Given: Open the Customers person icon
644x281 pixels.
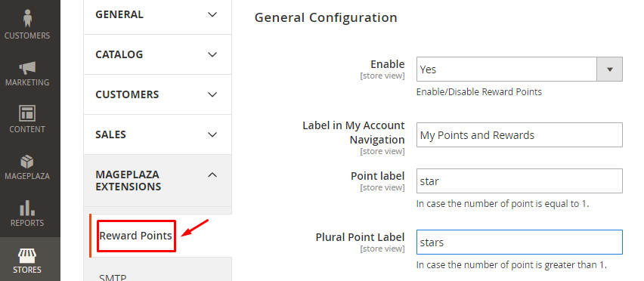Looking at the screenshot, I should coord(27,19).
